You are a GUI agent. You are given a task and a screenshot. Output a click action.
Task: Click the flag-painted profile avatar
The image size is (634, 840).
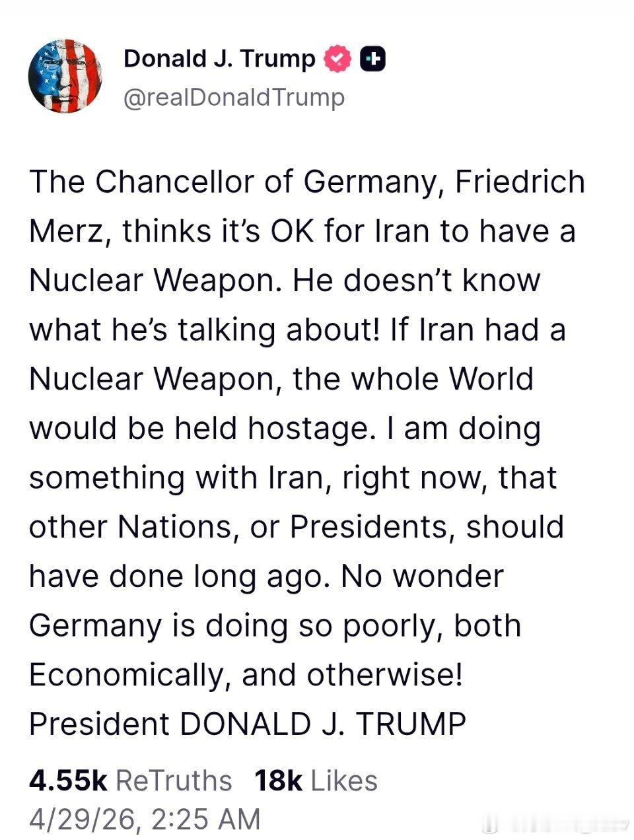[65, 76]
